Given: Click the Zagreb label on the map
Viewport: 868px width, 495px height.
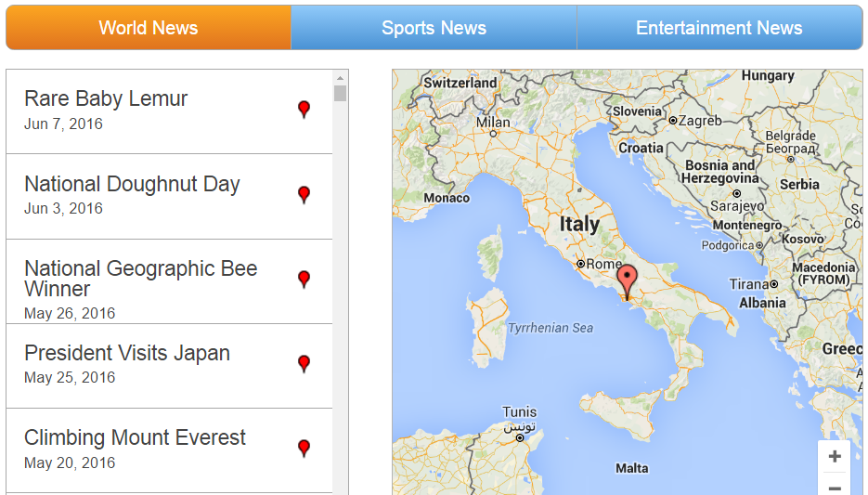Looking at the screenshot, I should click(700, 120).
